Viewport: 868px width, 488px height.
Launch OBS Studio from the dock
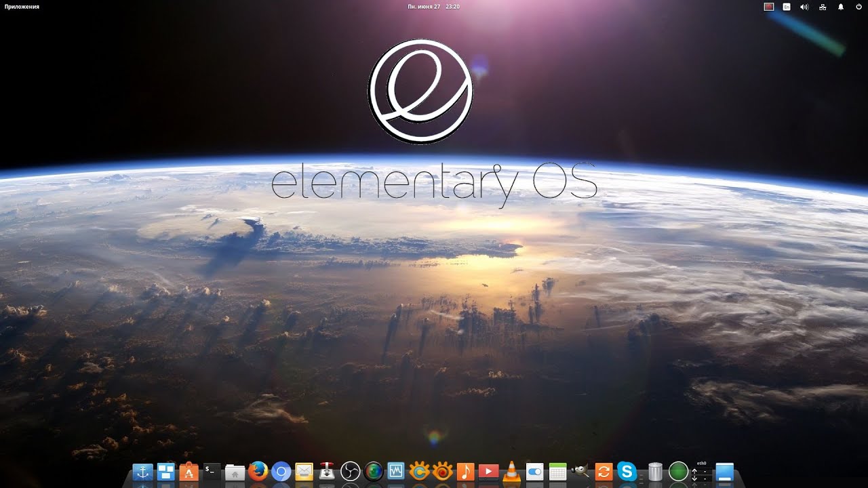350,472
